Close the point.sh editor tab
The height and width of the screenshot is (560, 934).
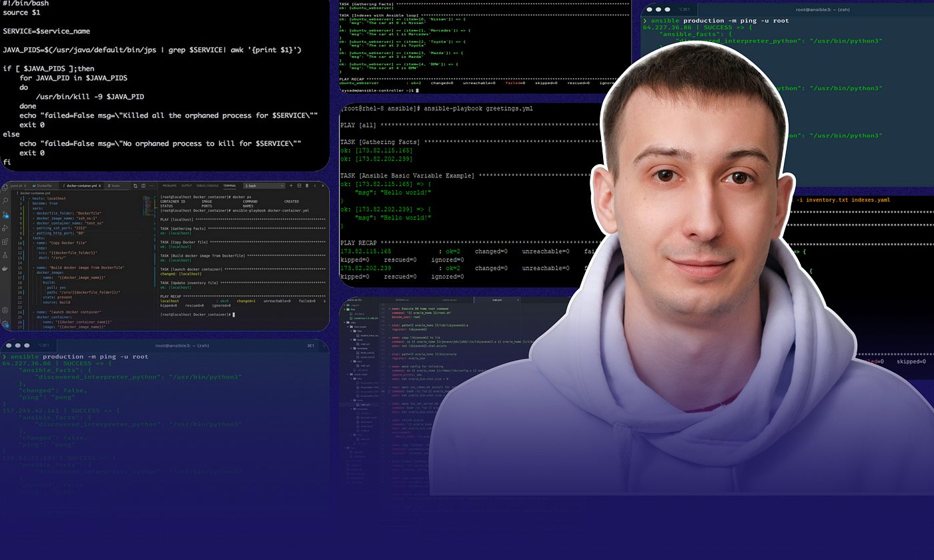point(25,186)
